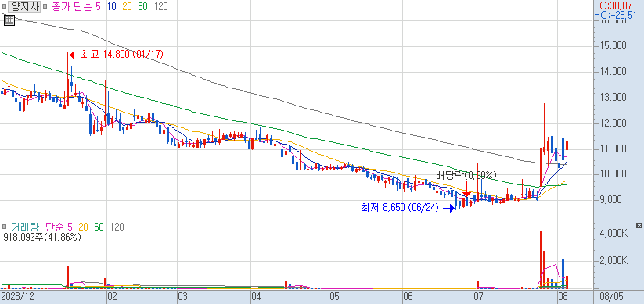Select the 단순 5 volume average label
Viewport: 644px width, 304px height.
pos(59,227)
